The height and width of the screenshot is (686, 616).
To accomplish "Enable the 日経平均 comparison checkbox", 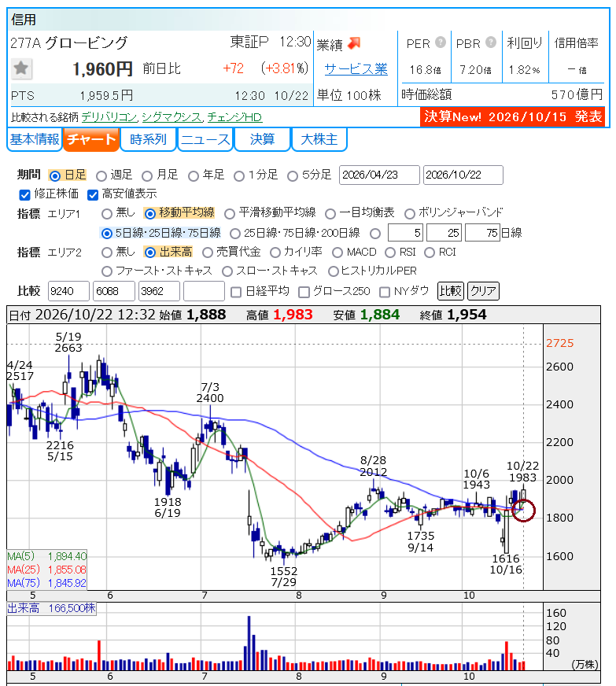I will tap(236, 292).
